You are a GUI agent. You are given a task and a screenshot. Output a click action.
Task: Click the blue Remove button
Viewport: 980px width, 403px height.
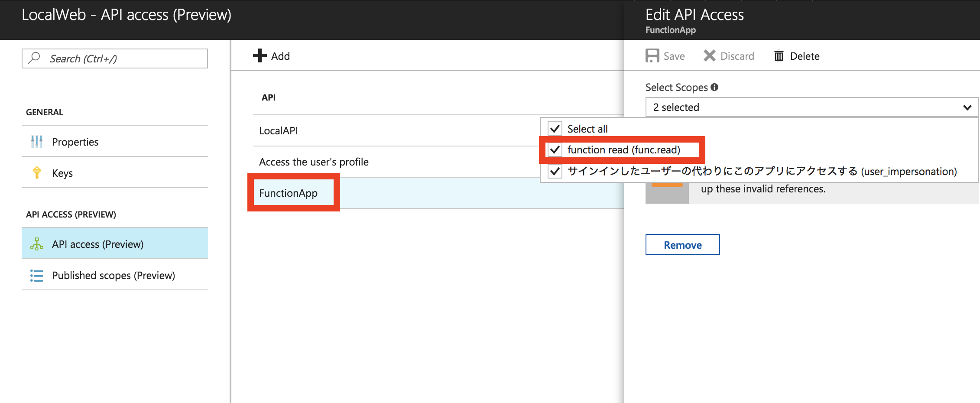click(x=682, y=244)
